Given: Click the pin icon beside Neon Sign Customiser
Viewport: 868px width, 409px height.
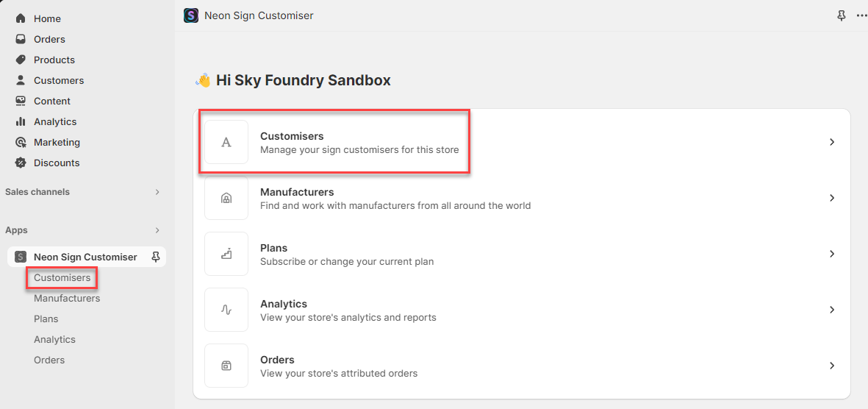Looking at the screenshot, I should coord(155,257).
